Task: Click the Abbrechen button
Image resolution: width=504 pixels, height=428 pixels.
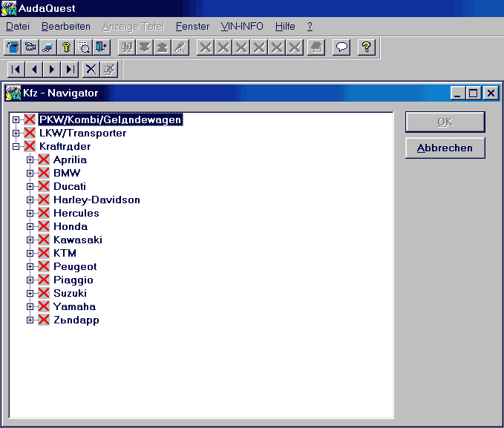Action: tap(445, 148)
